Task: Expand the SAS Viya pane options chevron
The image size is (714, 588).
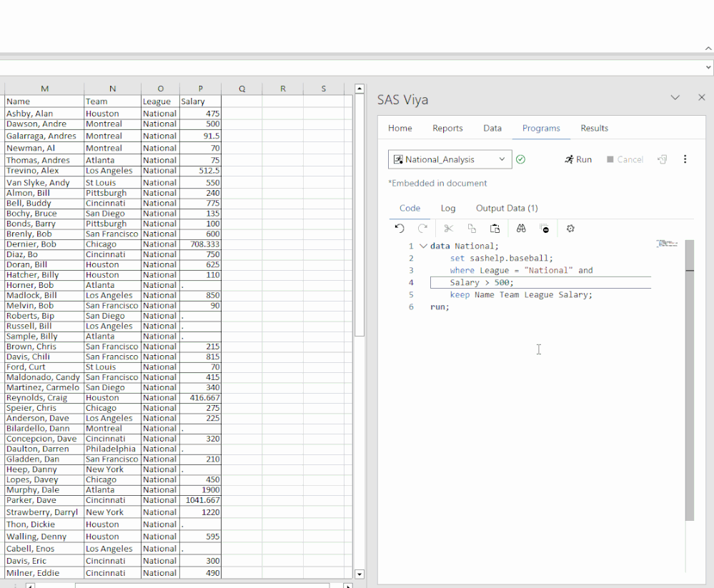Action: pyautogui.click(x=675, y=98)
